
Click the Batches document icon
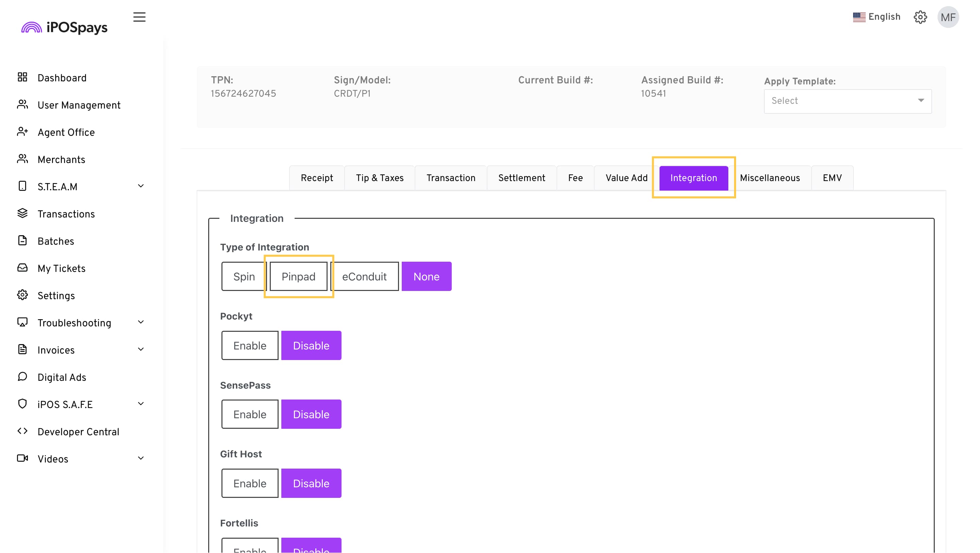click(22, 241)
